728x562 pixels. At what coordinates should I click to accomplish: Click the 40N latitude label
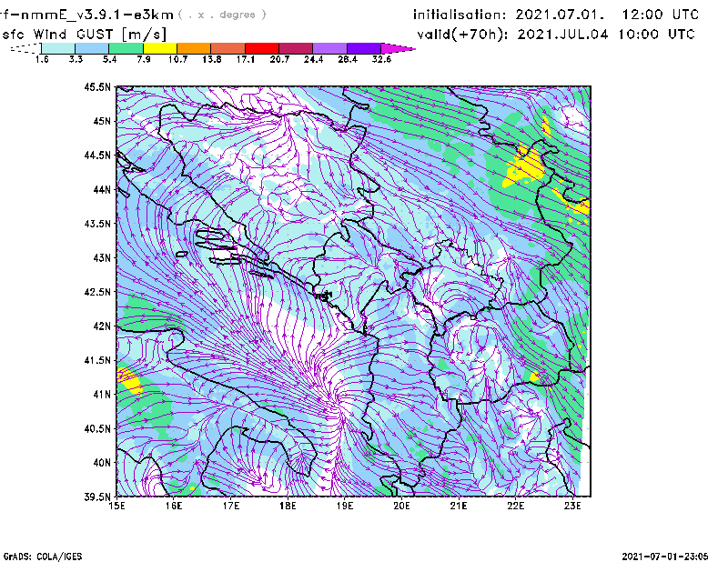pyautogui.click(x=102, y=462)
